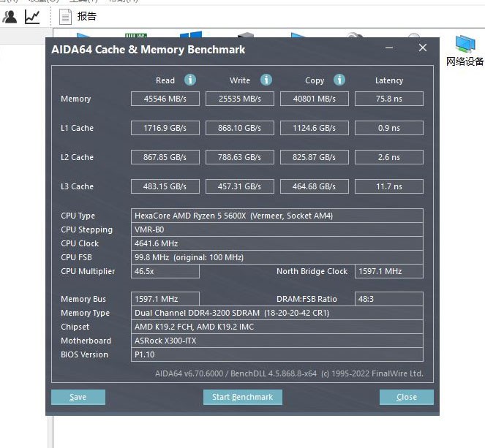
Task: Select the Memory Read value 45546 MB/s
Action: tap(165, 99)
